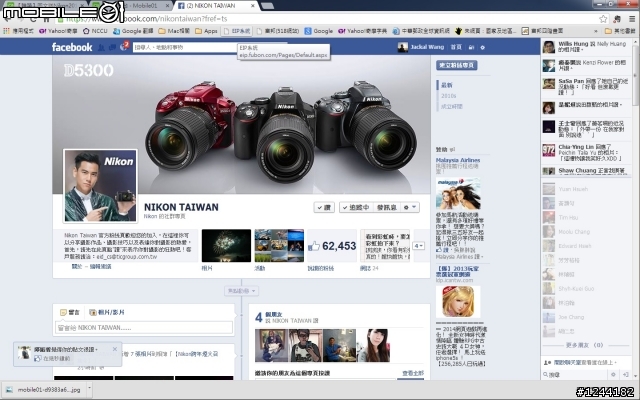Image resolution: width=640 pixels, height=400 pixels.
Task: Open chat with Yuan Hsueh
Action: pos(586,189)
